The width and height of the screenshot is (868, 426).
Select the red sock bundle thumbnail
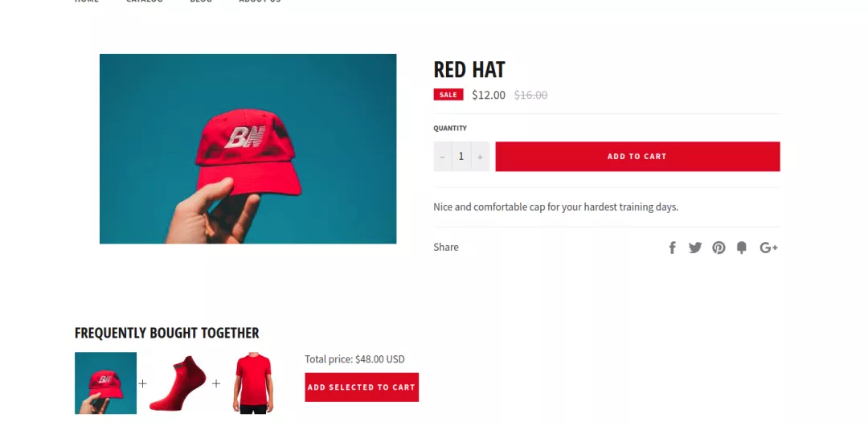pos(177,383)
